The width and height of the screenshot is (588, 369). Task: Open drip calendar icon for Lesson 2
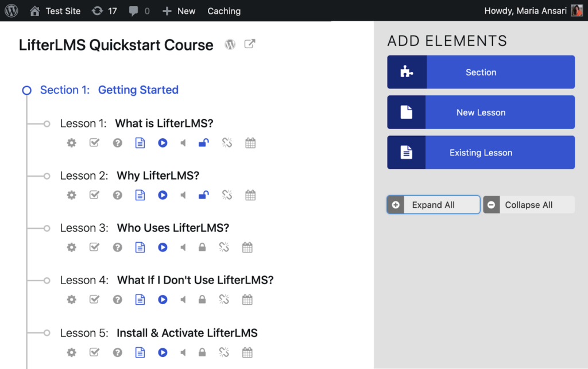coord(250,195)
